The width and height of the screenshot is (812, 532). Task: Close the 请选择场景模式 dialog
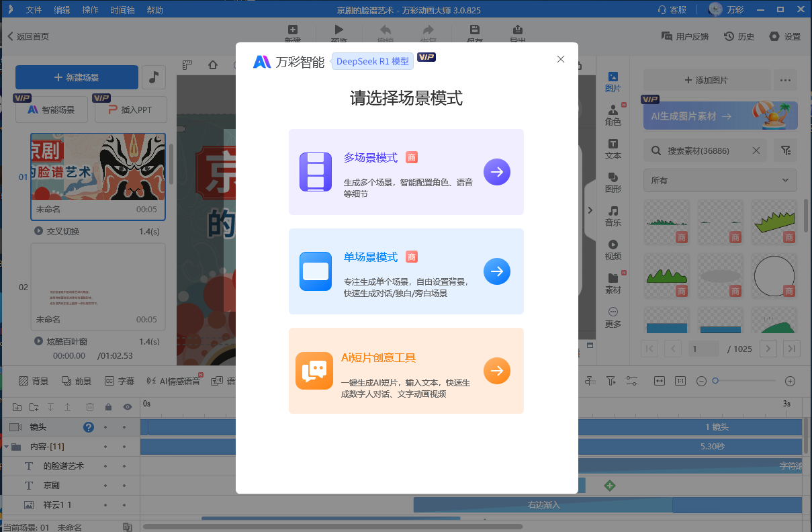[x=561, y=59]
